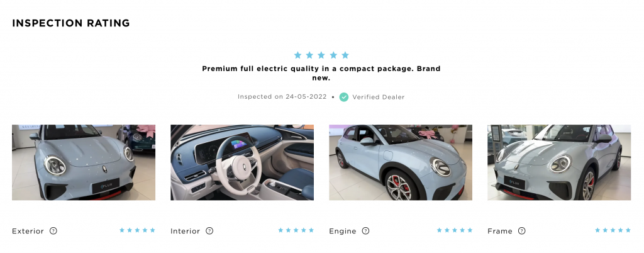Click the Exterior five-star rating
The width and height of the screenshot is (644, 253).
tap(138, 230)
